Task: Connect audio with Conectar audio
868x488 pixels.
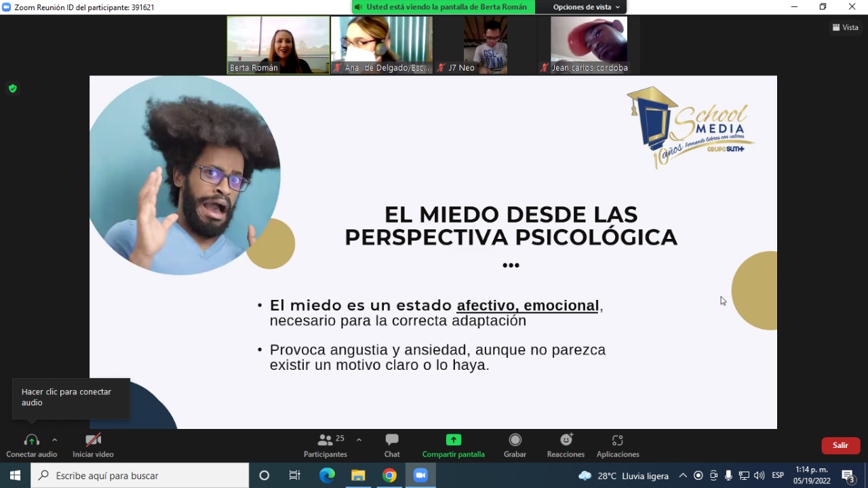Action: tap(32, 446)
